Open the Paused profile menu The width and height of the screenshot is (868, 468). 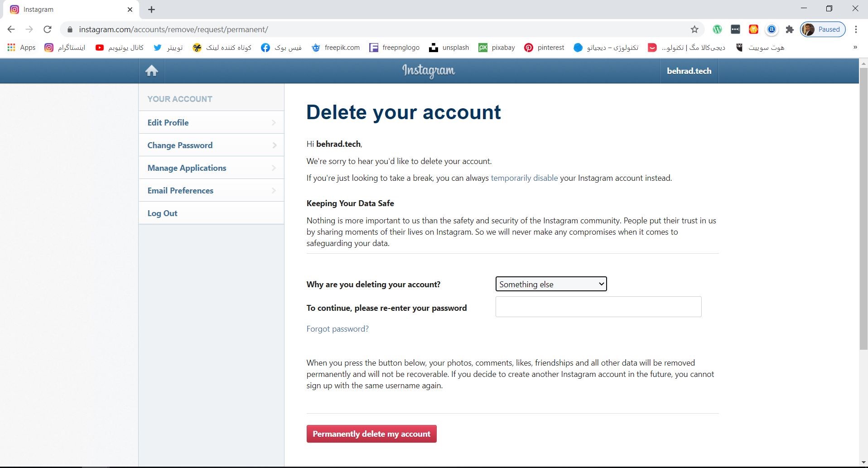pos(823,29)
